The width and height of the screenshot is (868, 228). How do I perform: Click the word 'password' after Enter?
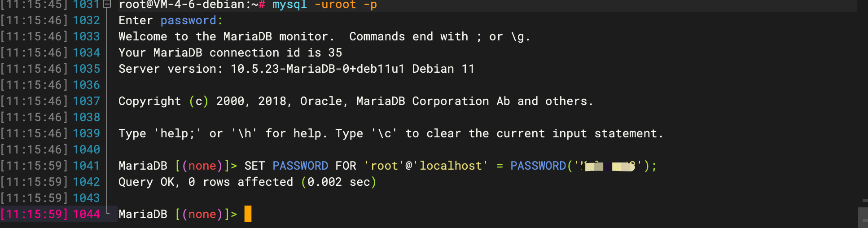tap(189, 21)
